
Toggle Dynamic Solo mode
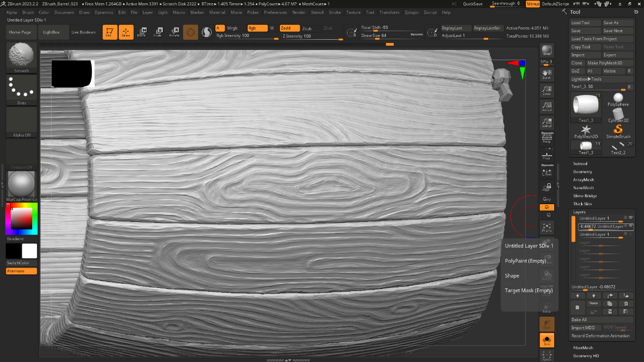click(547, 341)
